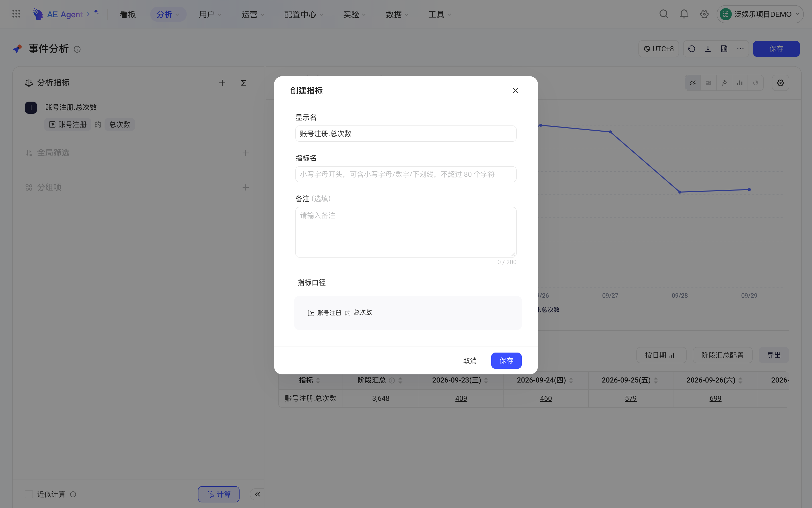
Task: Click the 计算 button
Action: click(x=219, y=494)
